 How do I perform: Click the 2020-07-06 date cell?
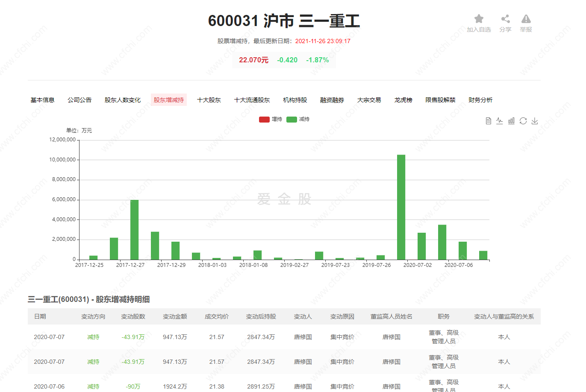pyautogui.click(x=49, y=386)
